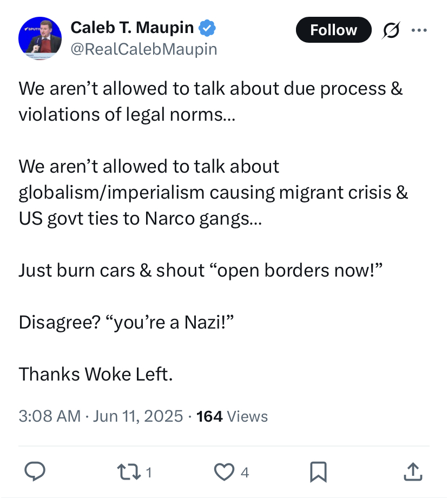Reply using the speech bubble icon

click(x=35, y=471)
